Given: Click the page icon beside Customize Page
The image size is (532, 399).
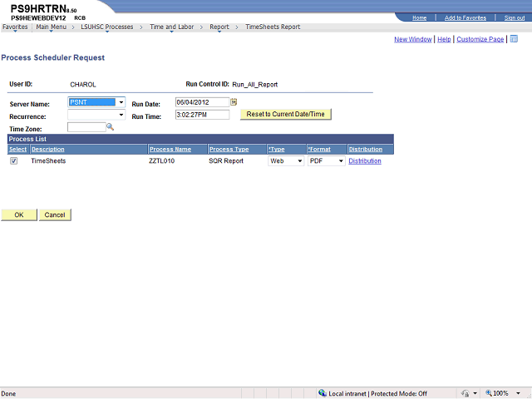Looking at the screenshot, I should pyautogui.click(x=514, y=39).
